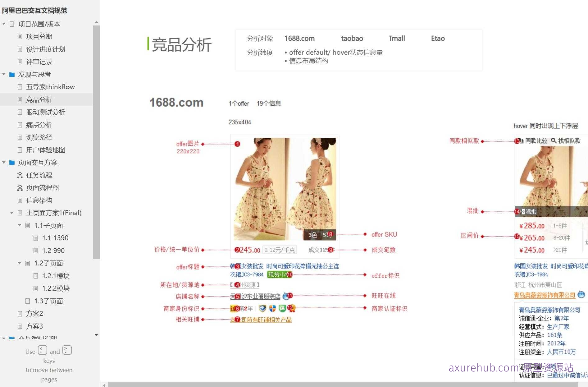Click the page icon beside 信息架构
Viewport: 588px width, 387px height.
click(20, 200)
